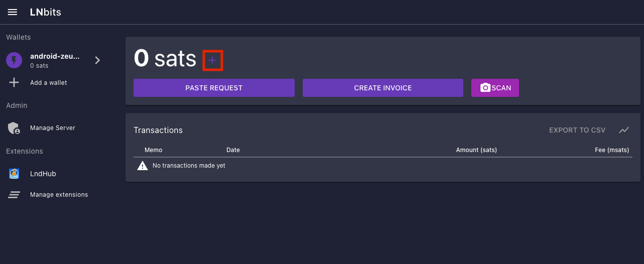Viewport: 644px width, 264px height.
Task: Click the plus icon beside Add a wallet
Action: coord(14,83)
